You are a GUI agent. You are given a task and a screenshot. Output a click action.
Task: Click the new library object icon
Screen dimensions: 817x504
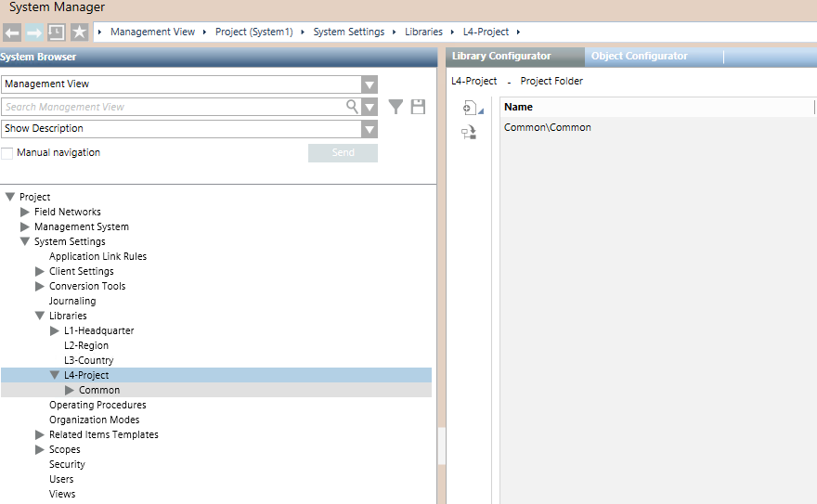[470, 108]
